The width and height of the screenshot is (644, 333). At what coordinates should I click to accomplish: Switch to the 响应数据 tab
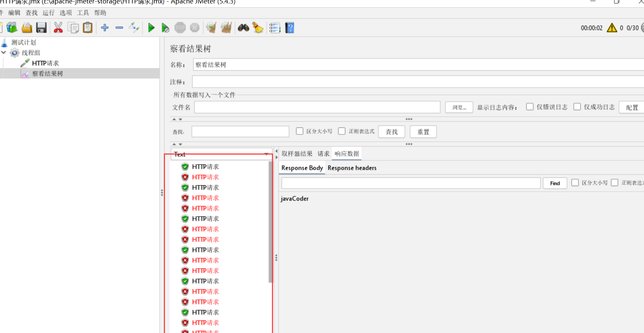tap(347, 154)
